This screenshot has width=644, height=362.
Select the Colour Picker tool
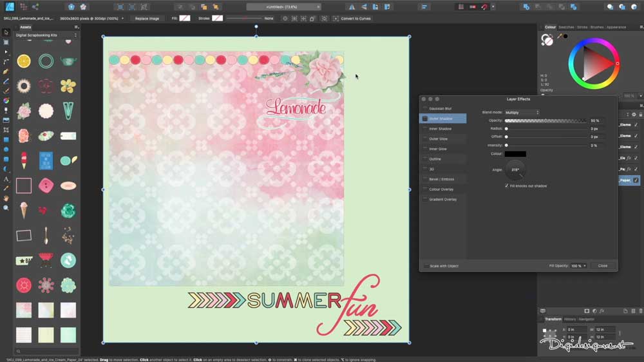tap(6, 189)
